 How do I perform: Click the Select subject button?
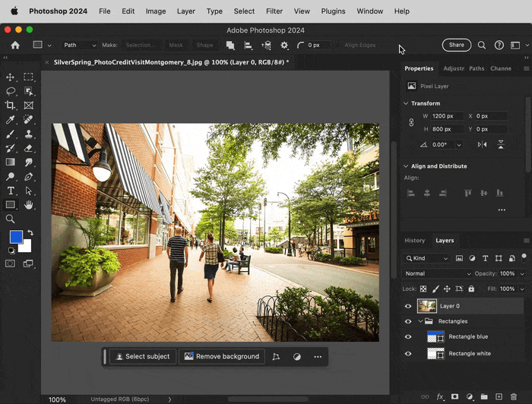[144, 356]
